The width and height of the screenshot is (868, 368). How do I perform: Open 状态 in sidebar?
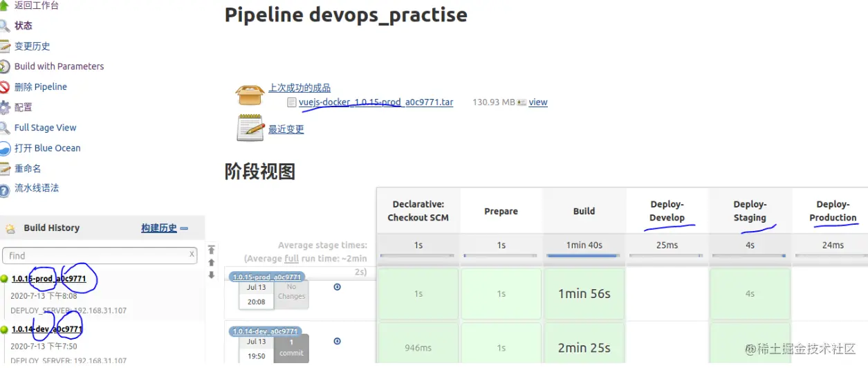[24, 26]
